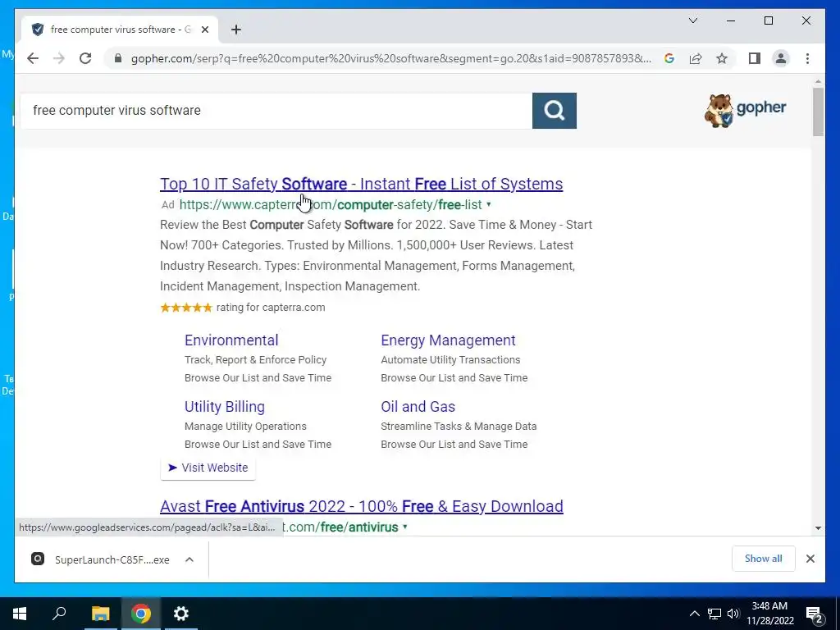Click the forward navigation arrow

[59, 58]
